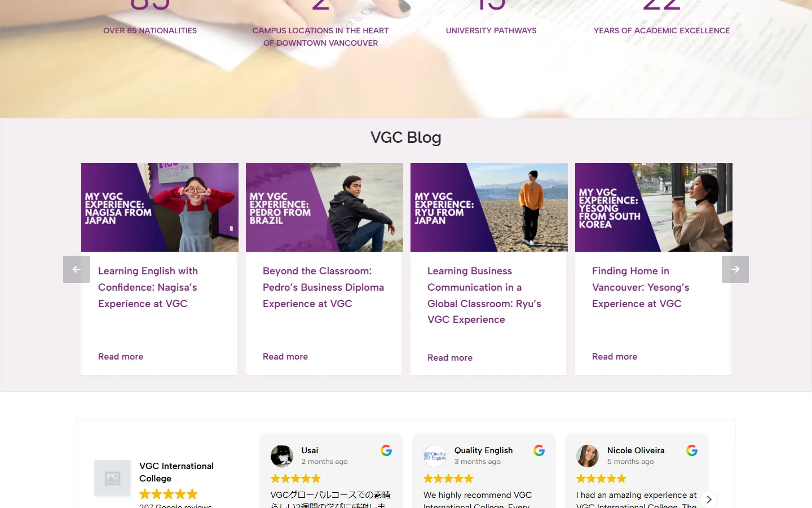Screen dimensions: 812x508
Task: Click the Google icon on Nicole Oliveira's review
Action: tap(692, 450)
